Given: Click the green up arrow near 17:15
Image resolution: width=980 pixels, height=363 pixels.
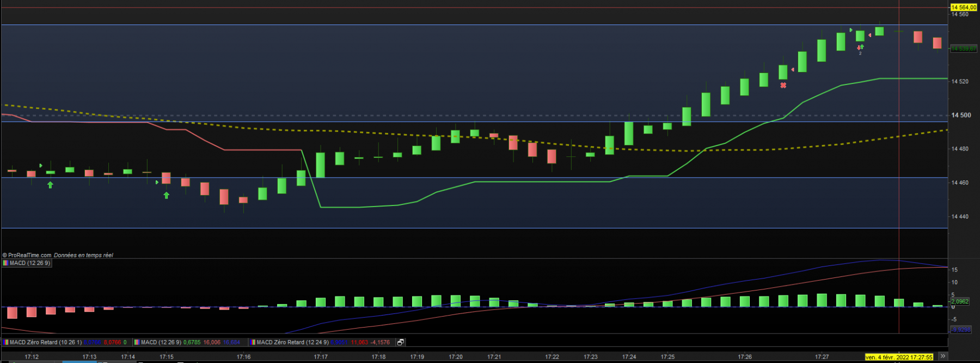Looking at the screenshot, I should click(167, 195).
